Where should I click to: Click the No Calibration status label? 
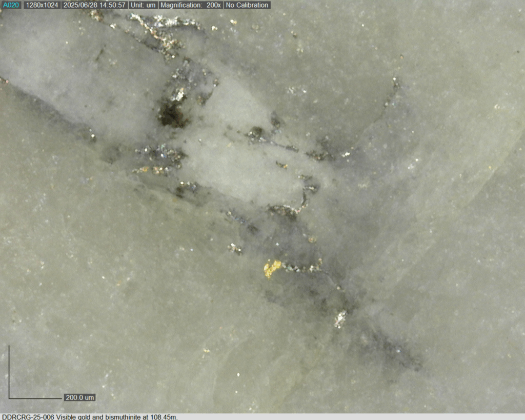click(247, 5)
